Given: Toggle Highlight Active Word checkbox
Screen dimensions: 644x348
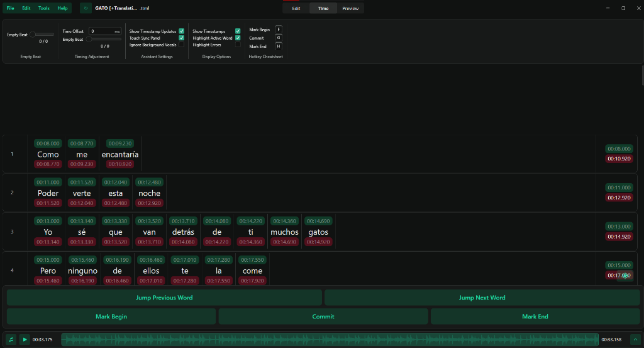Looking at the screenshot, I should tap(238, 38).
